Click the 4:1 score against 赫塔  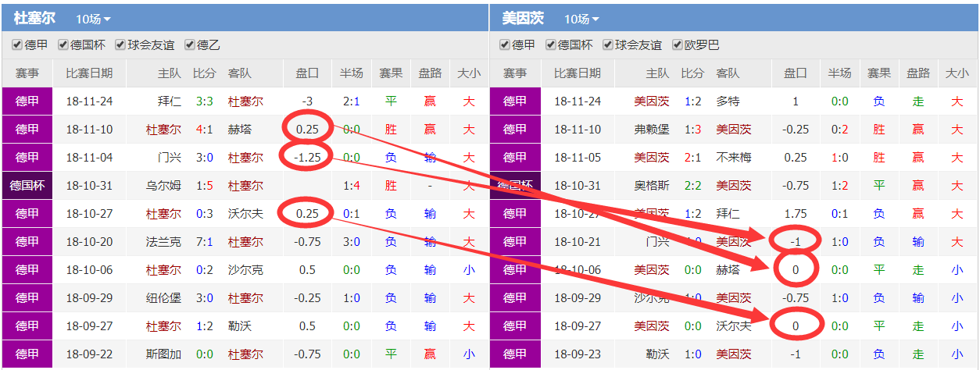204,130
